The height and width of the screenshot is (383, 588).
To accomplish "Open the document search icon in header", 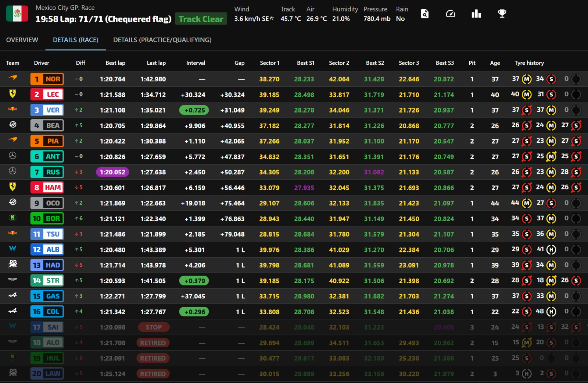I will pyautogui.click(x=424, y=14).
